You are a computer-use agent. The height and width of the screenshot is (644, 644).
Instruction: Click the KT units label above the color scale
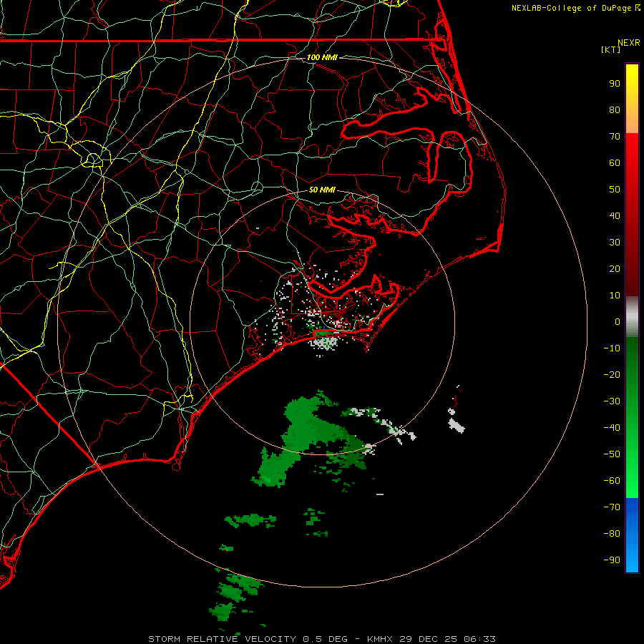pyautogui.click(x=611, y=49)
